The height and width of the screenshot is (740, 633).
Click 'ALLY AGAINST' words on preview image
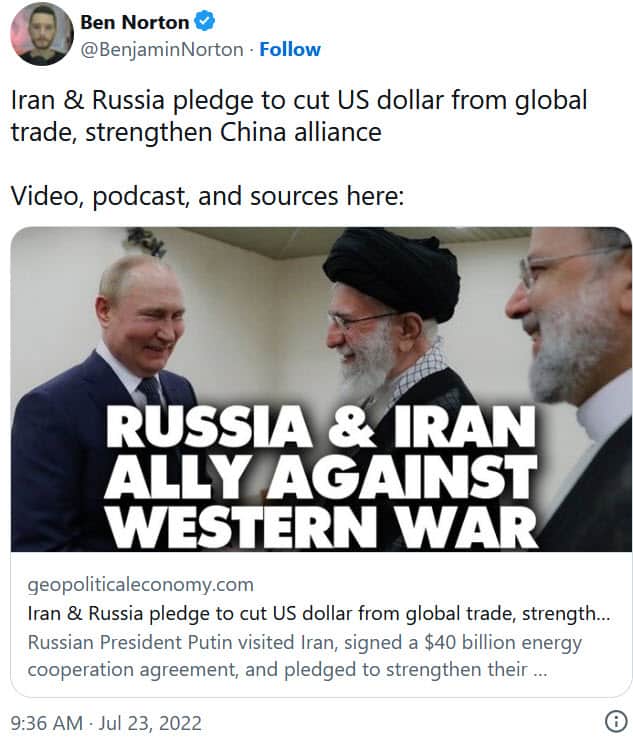(x=321, y=476)
